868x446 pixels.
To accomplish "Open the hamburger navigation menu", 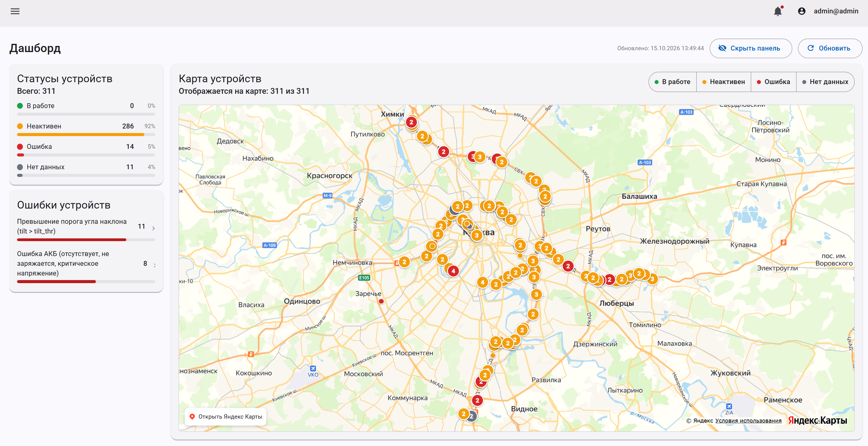I will point(15,11).
